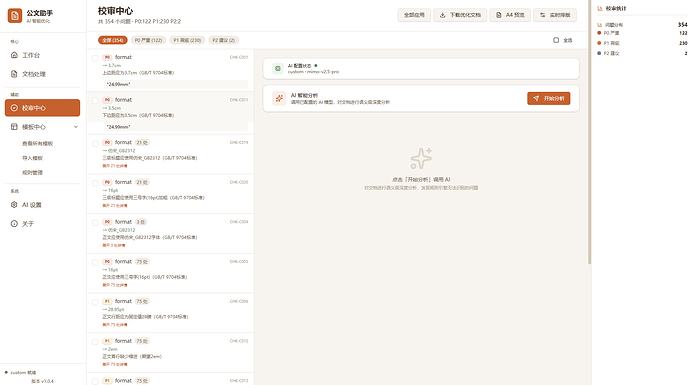Expand 75 details under CHK-C006
The width and height of the screenshot is (690, 385).
[x=115, y=325]
